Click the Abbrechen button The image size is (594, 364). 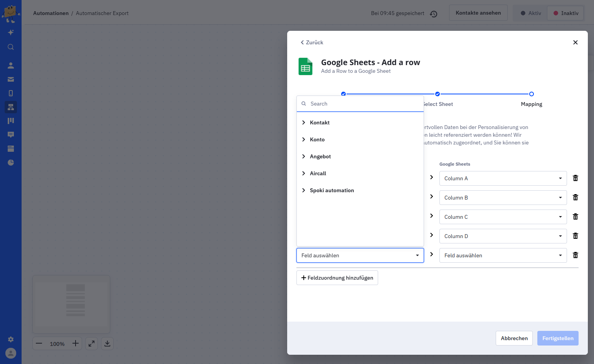tap(514, 338)
